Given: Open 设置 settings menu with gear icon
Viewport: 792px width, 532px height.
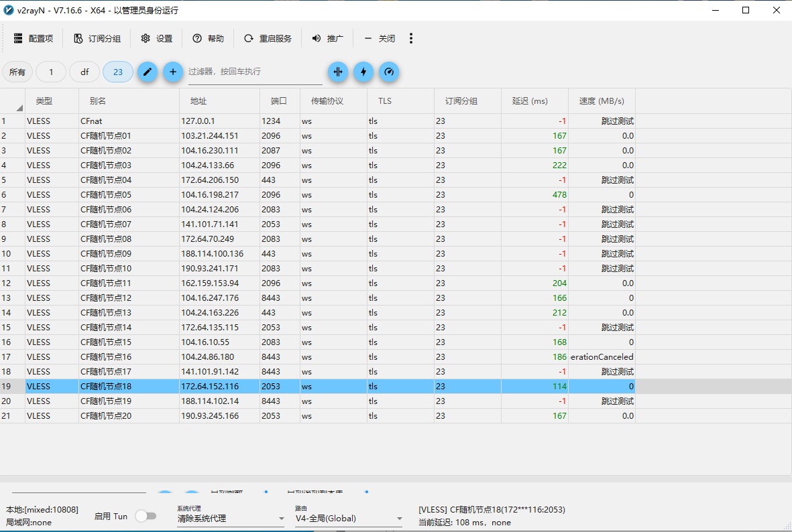Looking at the screenshot, I should tap(157, 39).
